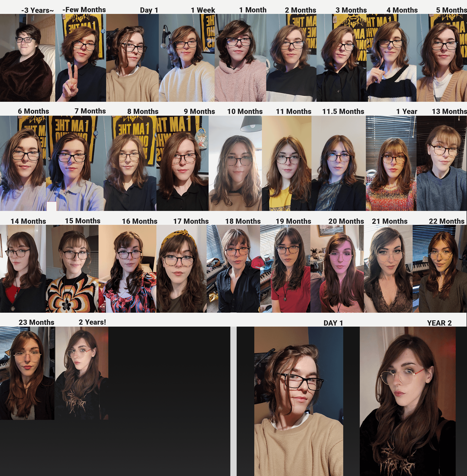Viewport: 467px width, 476px height.
Task: Click the '19 Months' caption text
Action: click(x=293, y=221)
